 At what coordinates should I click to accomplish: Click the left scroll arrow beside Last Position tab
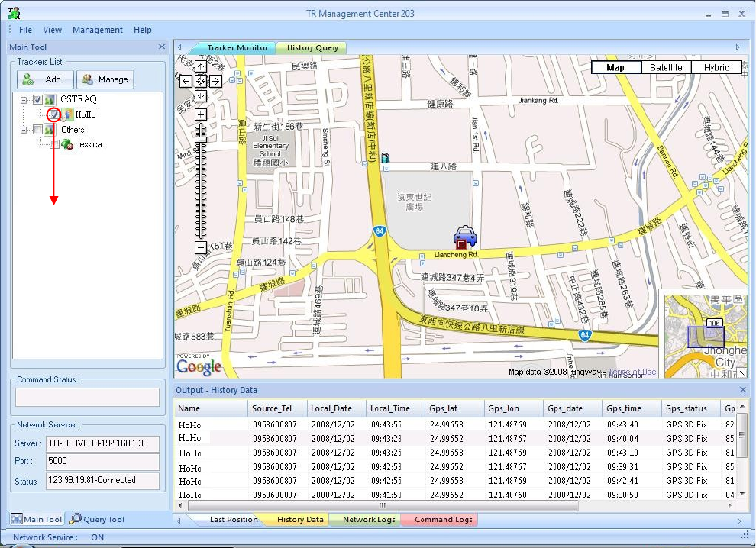pos(179,521)
